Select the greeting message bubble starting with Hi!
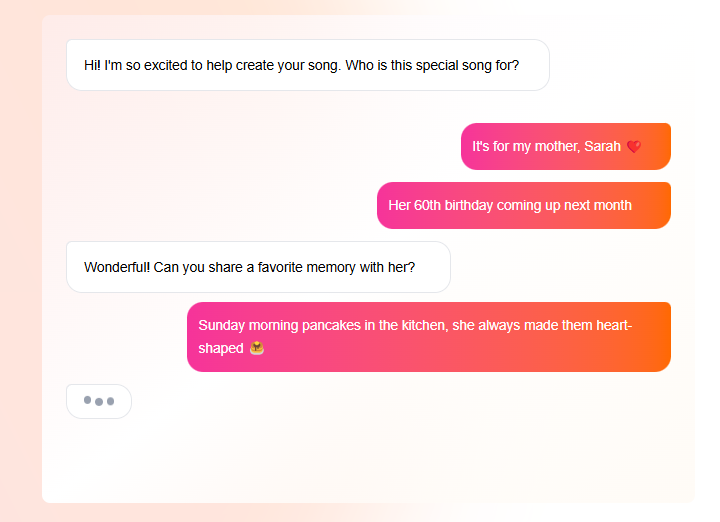Image resolution: width=720 pixels, height=522 pixels. point(307,65)
